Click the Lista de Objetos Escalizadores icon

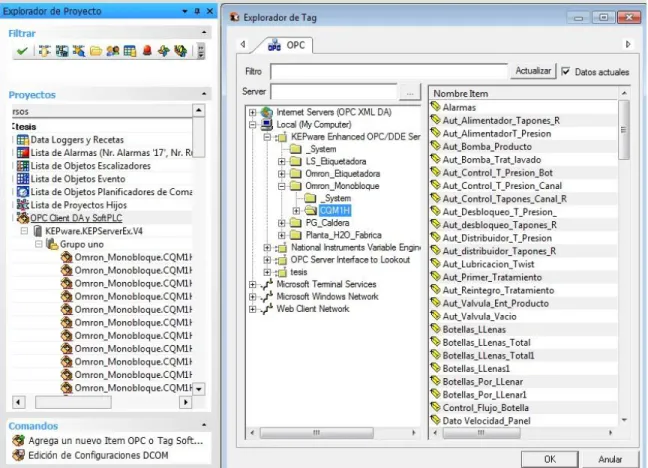tap(23, 166)
